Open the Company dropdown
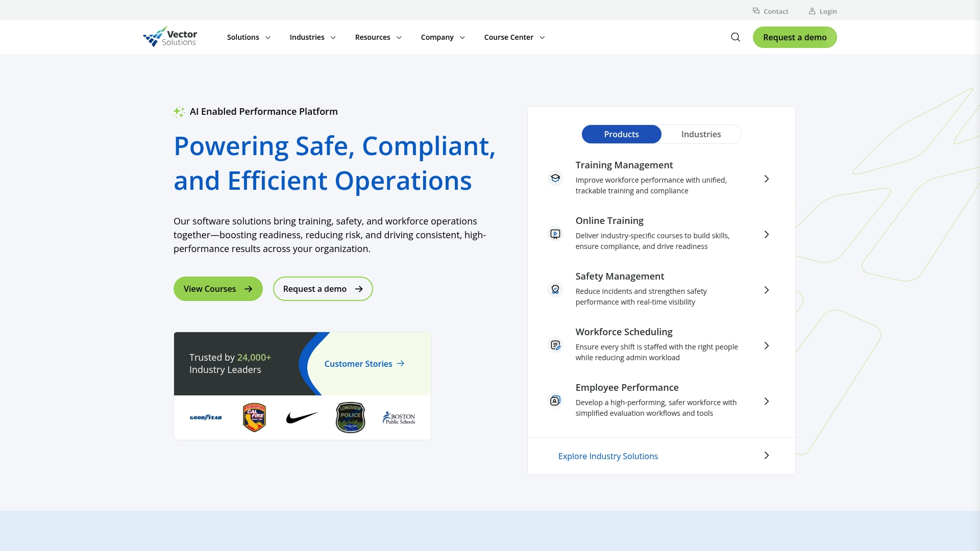Viewport: 980px width, 551px height. coord(442,37)
